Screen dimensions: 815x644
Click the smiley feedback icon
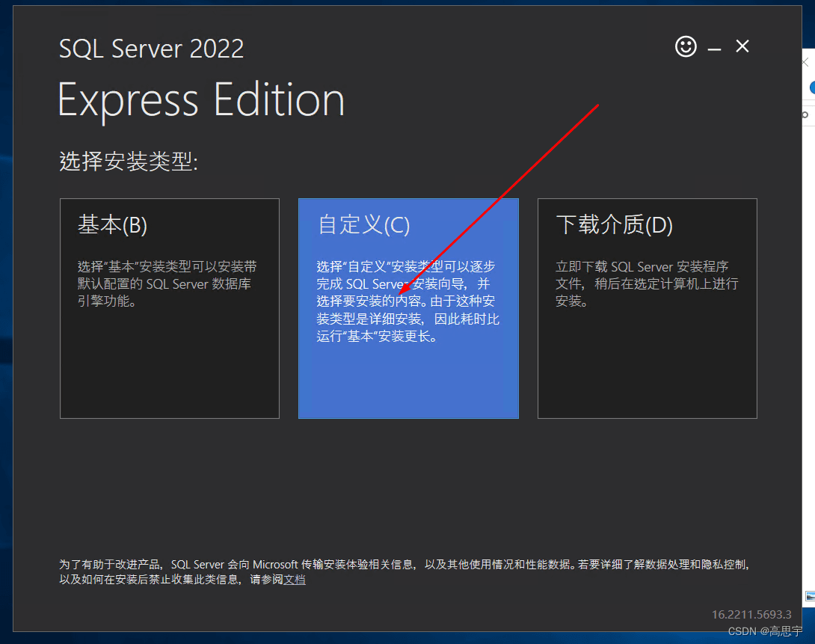(686, 47)
